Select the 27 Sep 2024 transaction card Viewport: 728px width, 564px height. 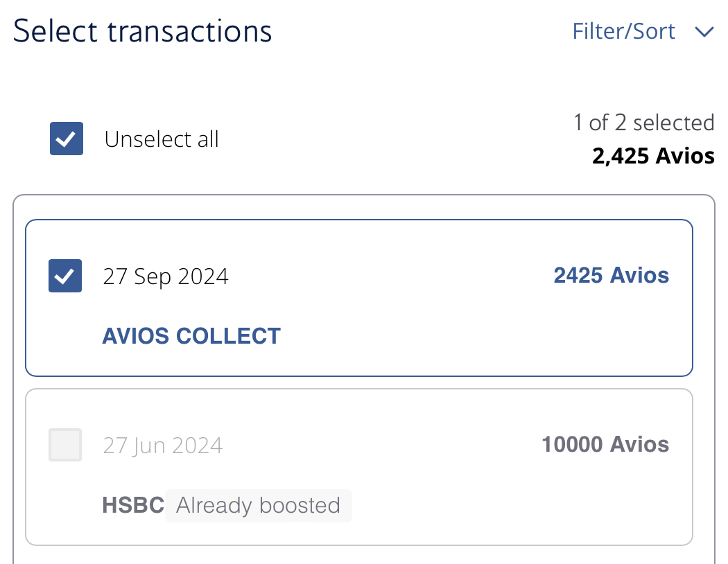[359, 298]
